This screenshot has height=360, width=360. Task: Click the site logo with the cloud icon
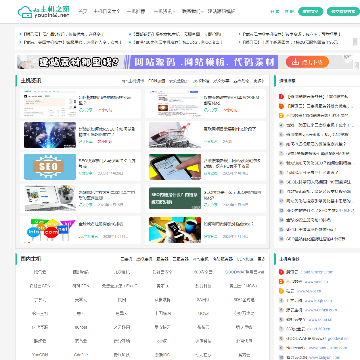(x=44, y=11)
